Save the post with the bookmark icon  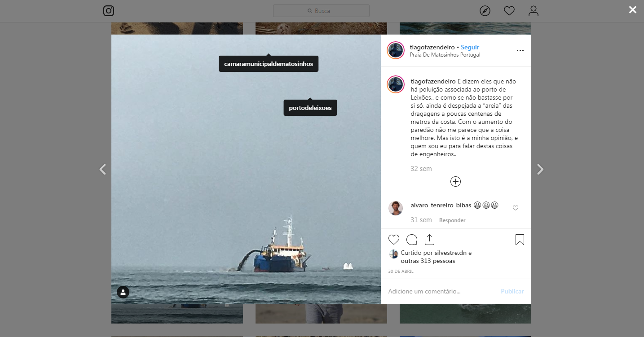click(x=520, y=240)
